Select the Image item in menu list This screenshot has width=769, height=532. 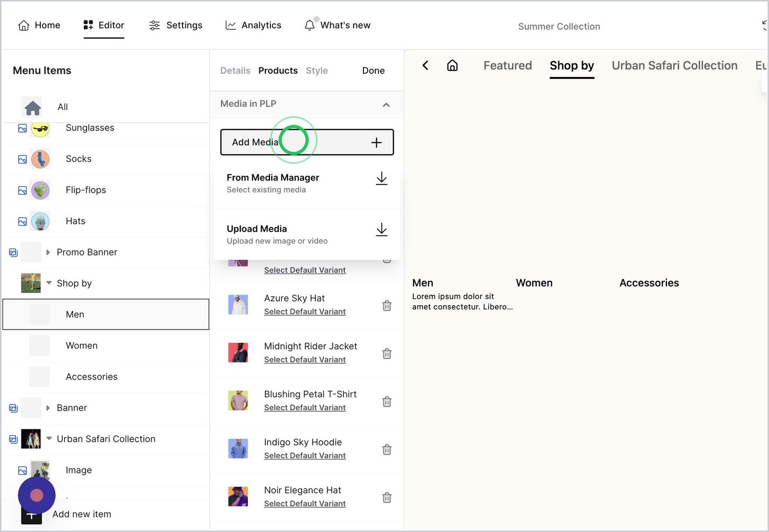click(106, 470)
